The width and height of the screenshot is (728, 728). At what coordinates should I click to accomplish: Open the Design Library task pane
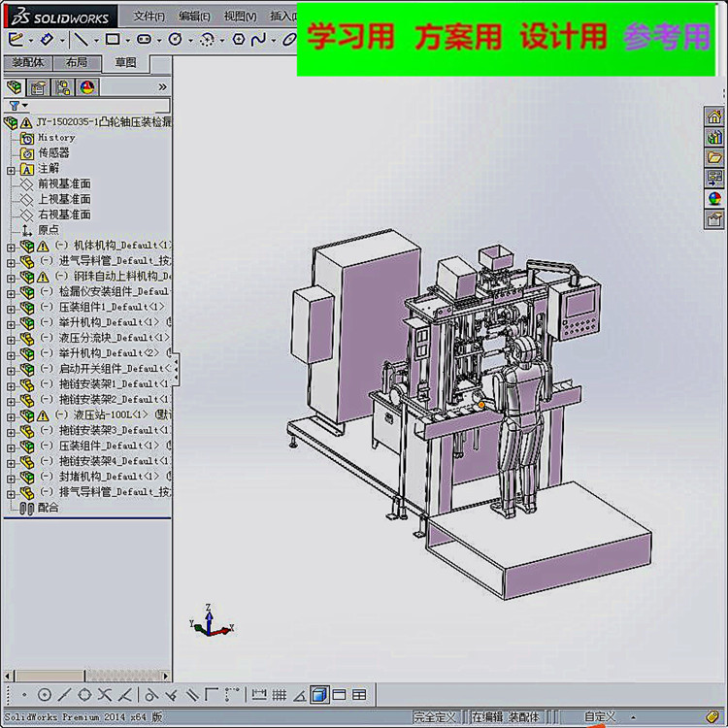pos(714,137)
